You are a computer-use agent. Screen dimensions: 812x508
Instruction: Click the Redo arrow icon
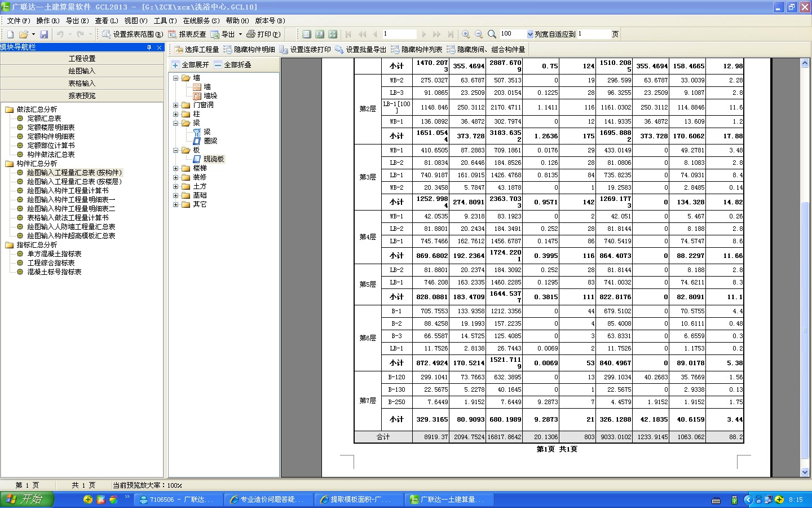(x=80, y=34)
